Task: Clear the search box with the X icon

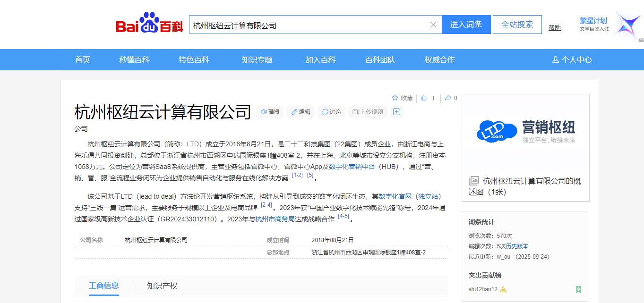Action: click(433, 24)
